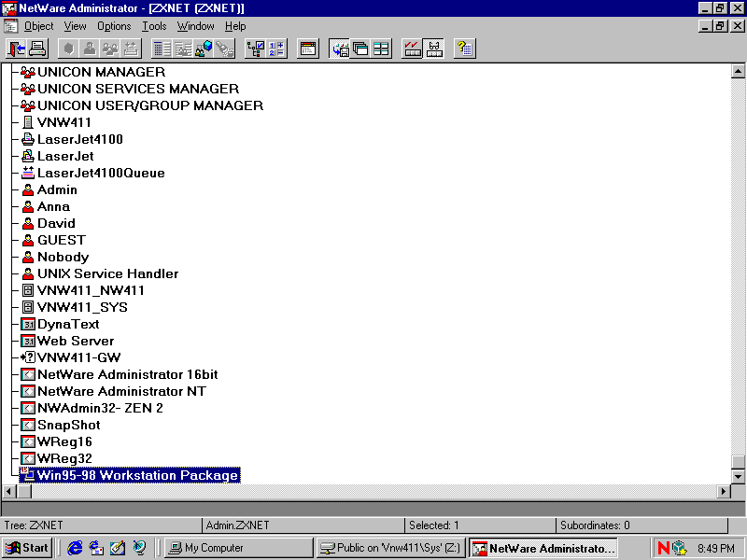The height and width of the screenshot is (560, 747).
Task: Click the Novell N system tray icon
Action: [664, 548]
